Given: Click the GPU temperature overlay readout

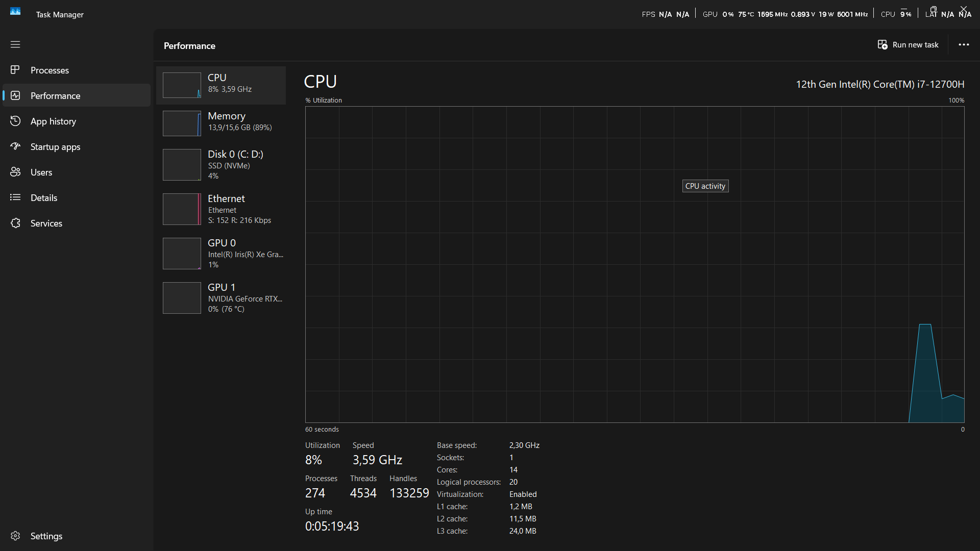Looking at the screenshot, I should coord(746,14).
